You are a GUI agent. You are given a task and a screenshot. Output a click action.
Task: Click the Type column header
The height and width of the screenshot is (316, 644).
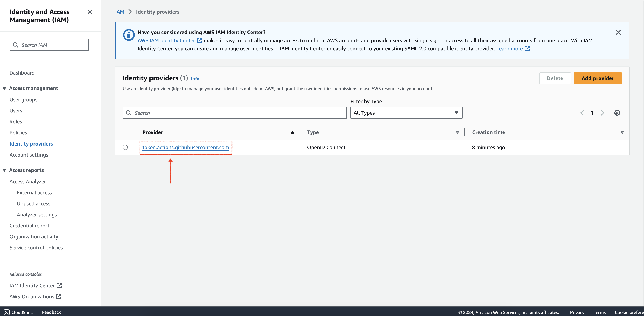tap(313, 132)
